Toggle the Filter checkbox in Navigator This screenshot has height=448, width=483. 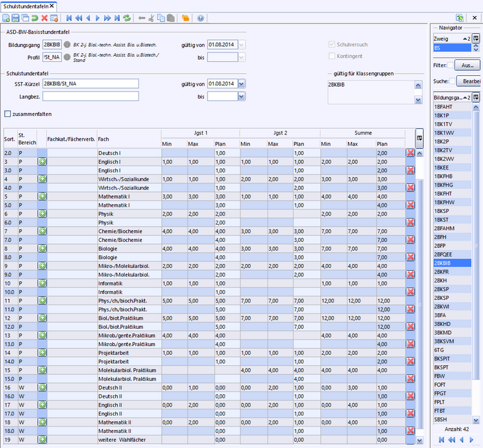pyautogui.click(x=451, y=65)
